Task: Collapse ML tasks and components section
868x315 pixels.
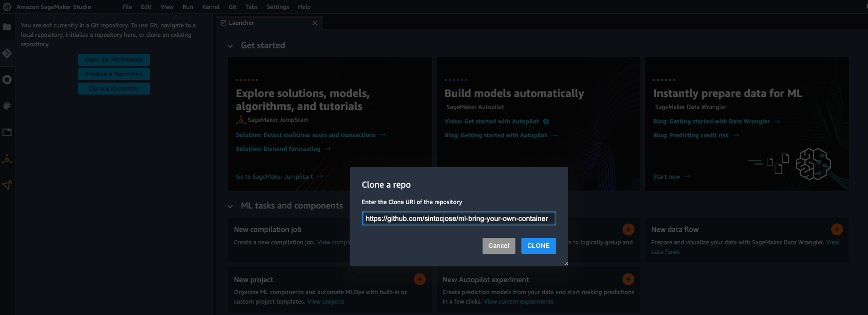Action: pos(230,206)
